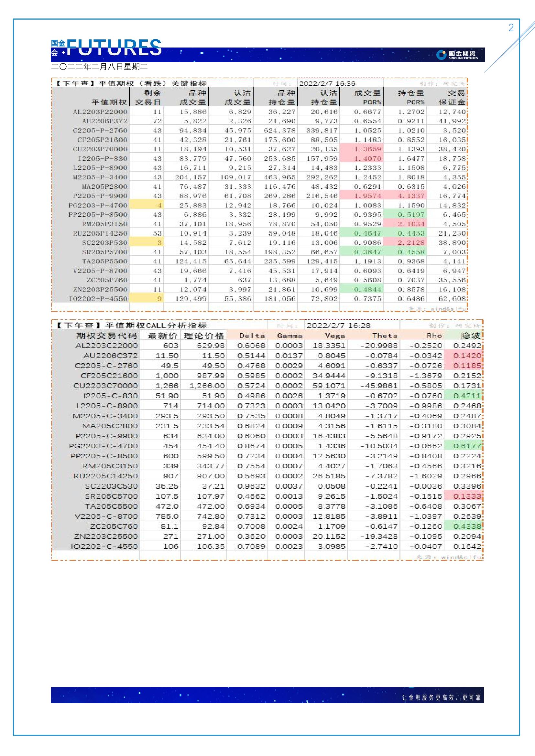Click the 隐波 column header

pyautogui.click(x=470, y=336)
